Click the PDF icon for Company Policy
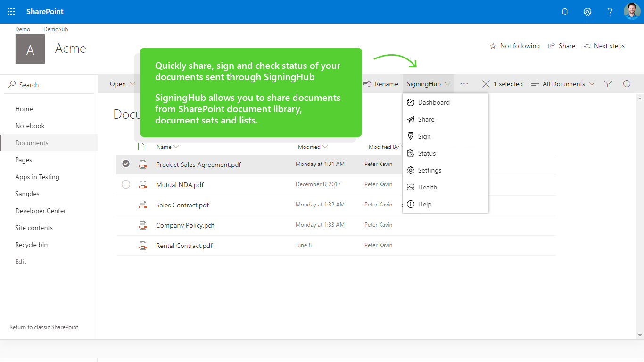The height and width of the screenshot is (362, 644). 142,225
